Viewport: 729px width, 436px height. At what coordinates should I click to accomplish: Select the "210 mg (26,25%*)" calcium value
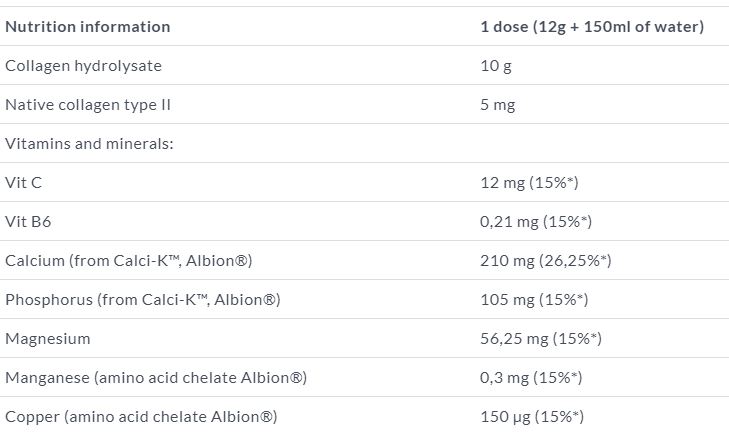[x=546, y=261]
